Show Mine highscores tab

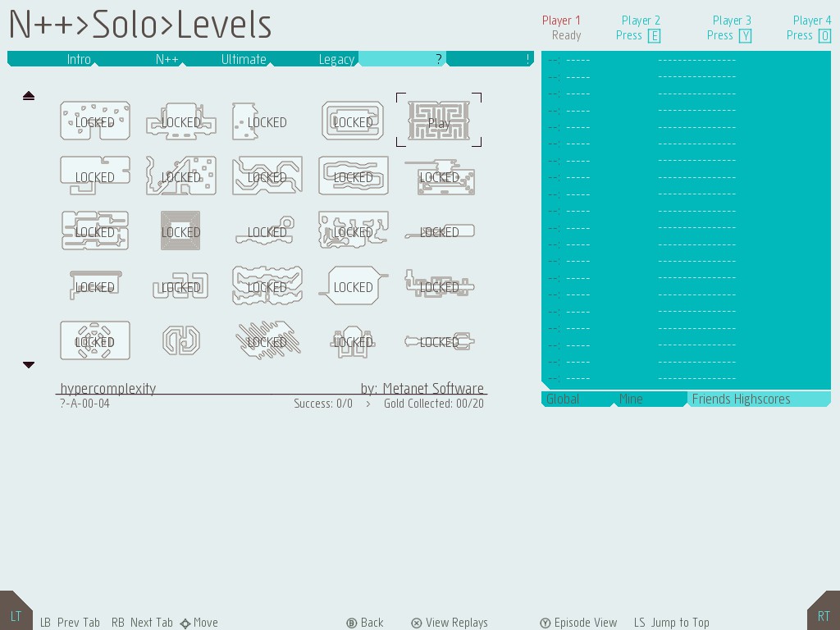click(x=650, y=399)
